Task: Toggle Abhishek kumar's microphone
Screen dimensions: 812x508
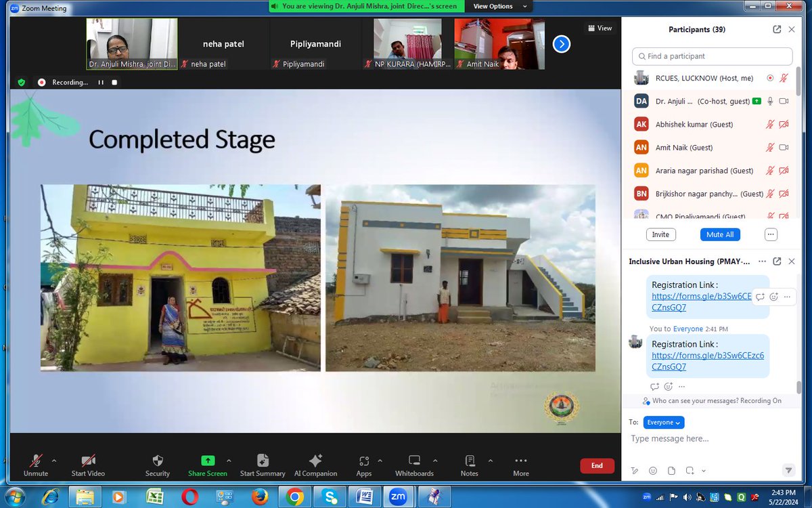Action: [770, 125]
